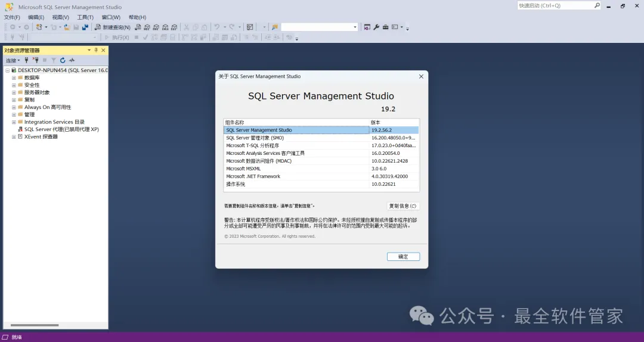
Task: Click the Object Explorer filter funnel icon
Action: (x=54, y=60)
